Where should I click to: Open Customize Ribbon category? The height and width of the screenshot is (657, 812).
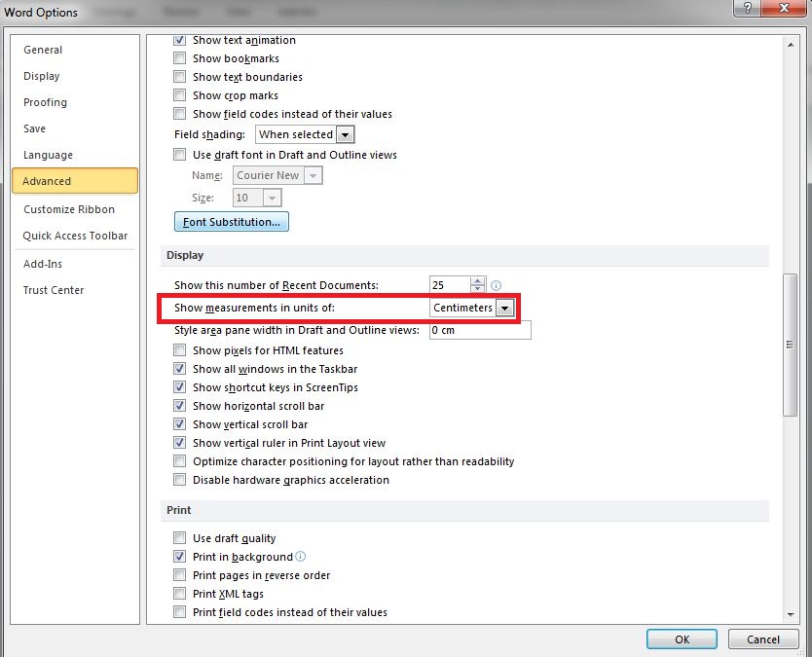[75, 209]
